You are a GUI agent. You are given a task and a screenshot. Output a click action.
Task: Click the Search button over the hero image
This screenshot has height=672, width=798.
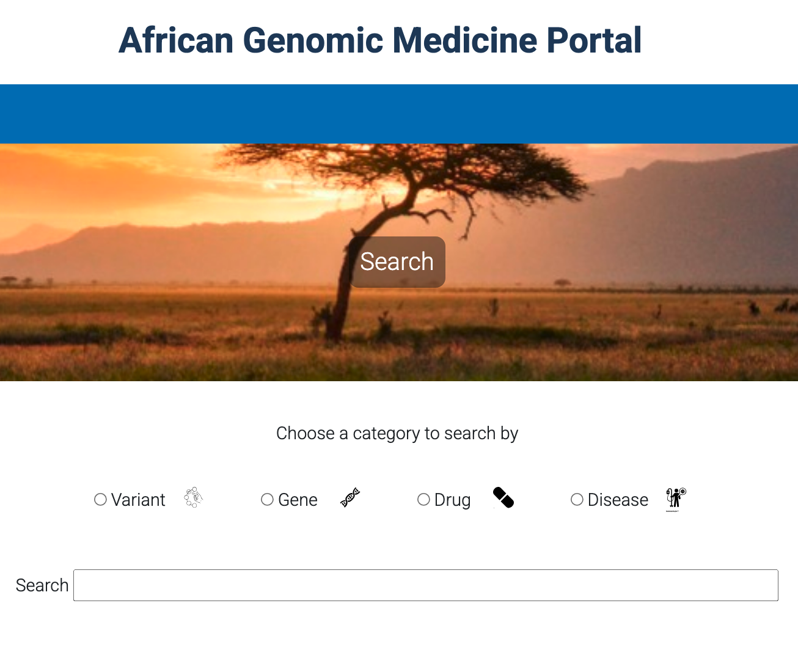[397, 262]
